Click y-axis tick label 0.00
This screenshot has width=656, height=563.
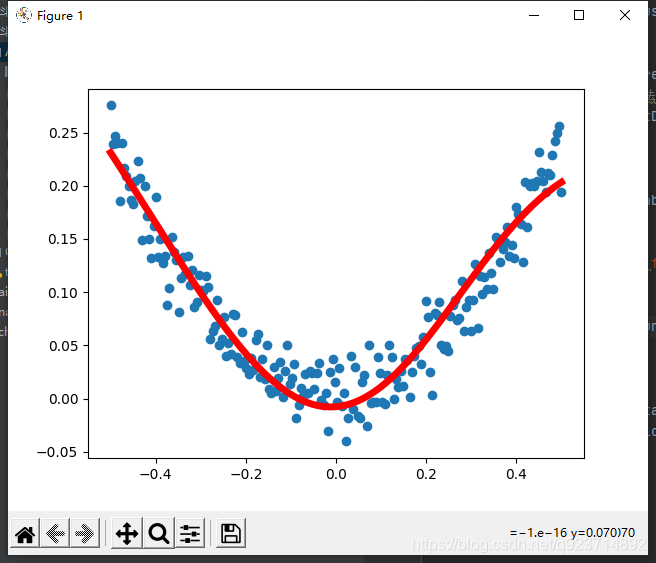(64, 399)
